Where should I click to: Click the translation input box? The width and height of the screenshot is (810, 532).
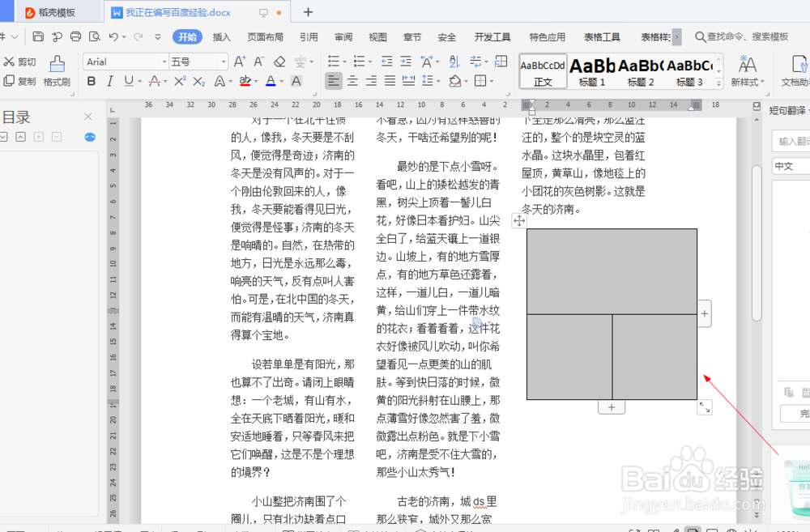tap(791, 141)
